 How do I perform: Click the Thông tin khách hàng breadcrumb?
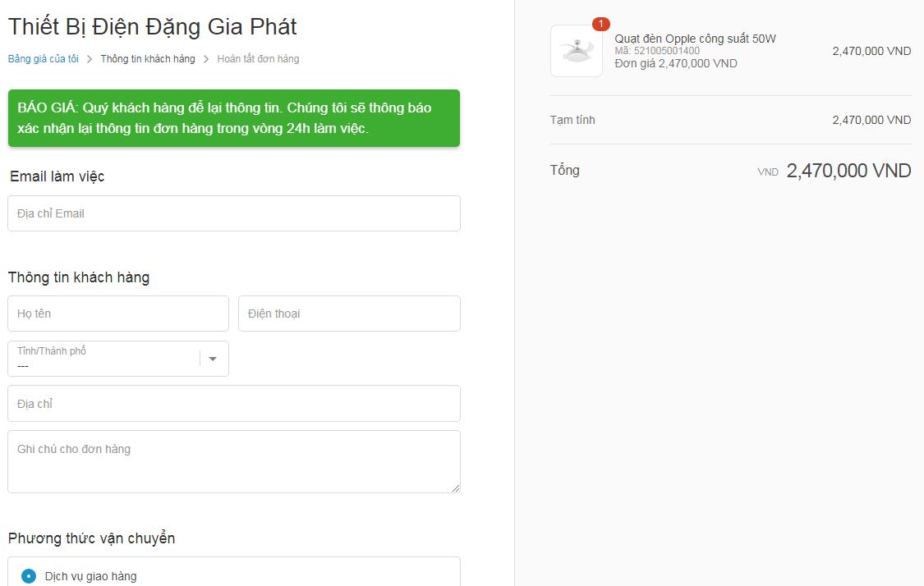click(x=147, y=59)
